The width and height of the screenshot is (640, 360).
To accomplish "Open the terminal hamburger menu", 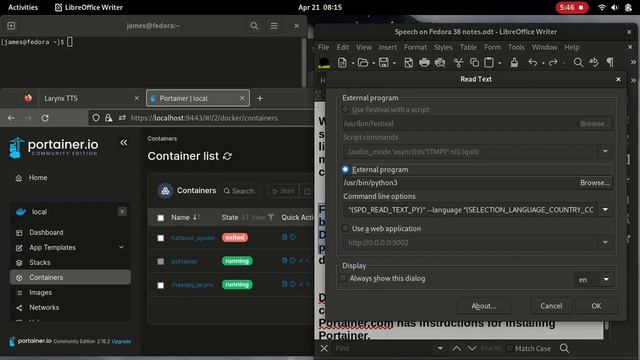I will [x=274, y=26].
